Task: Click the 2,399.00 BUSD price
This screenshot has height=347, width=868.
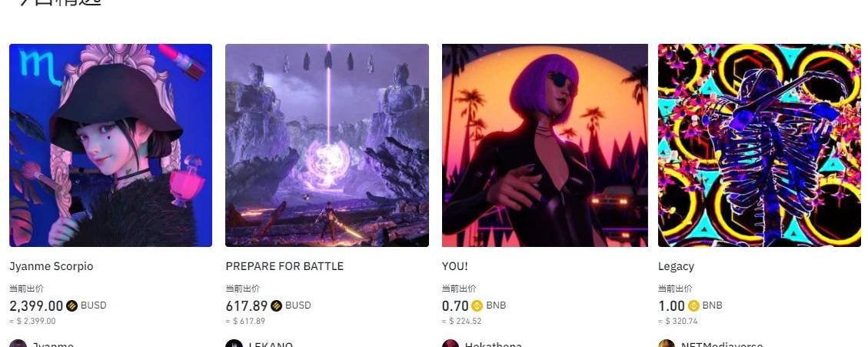Action: (58, 305)
